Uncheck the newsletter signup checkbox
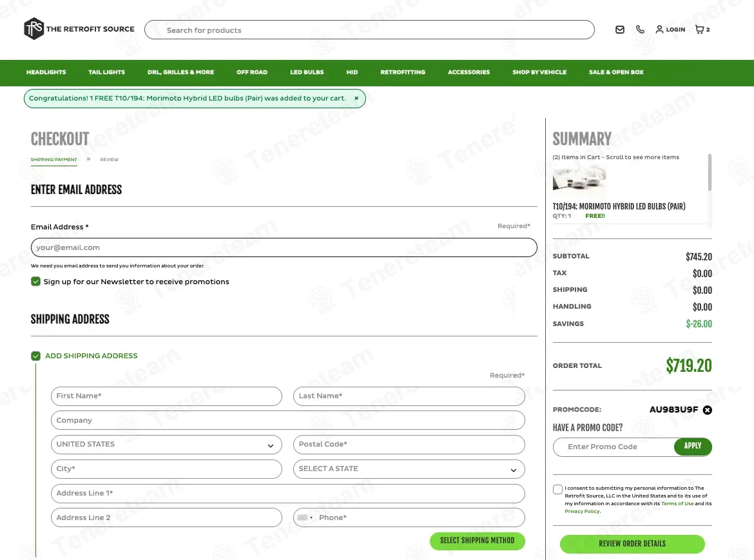This screenshot has height=560, width=754. (36, 282)
